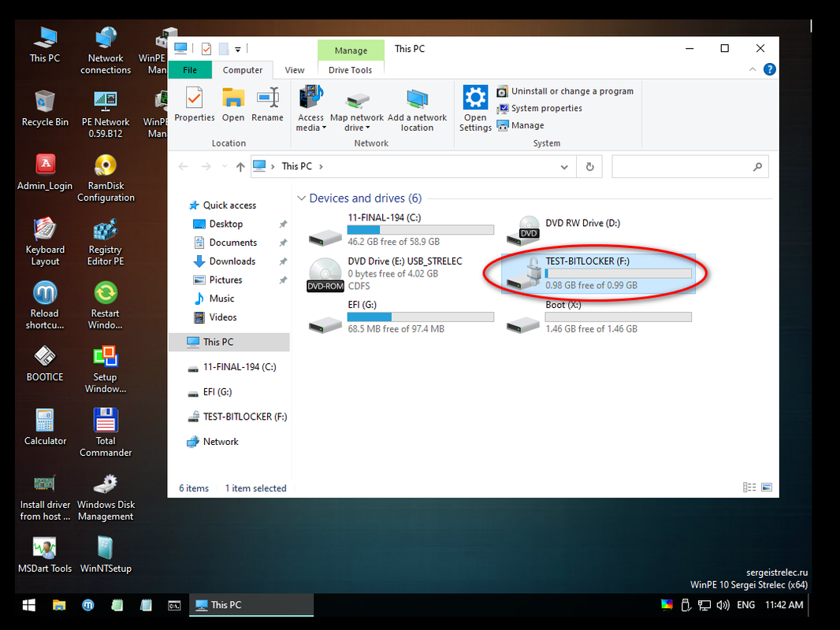Select Windows Disk Management desktop icon
This screenshot has height=630, width=840.
106,497
